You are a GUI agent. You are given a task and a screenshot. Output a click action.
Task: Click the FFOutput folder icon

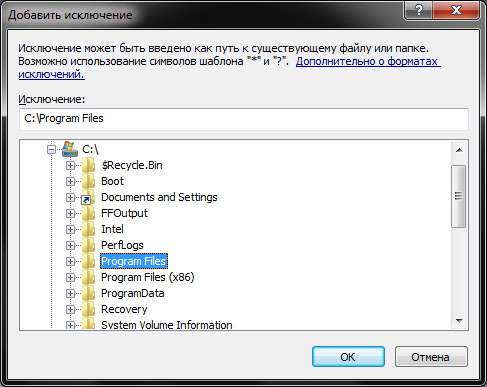tap(89, 213)
